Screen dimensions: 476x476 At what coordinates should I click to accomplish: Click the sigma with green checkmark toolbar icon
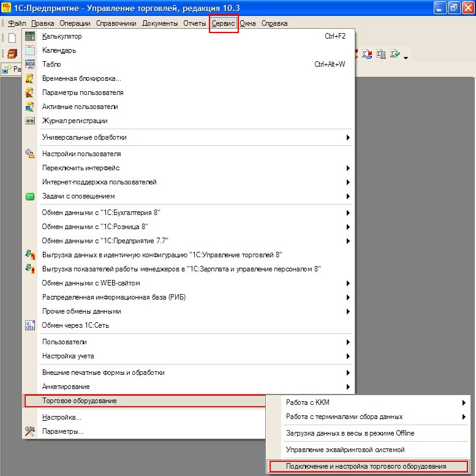coord(395,54)
